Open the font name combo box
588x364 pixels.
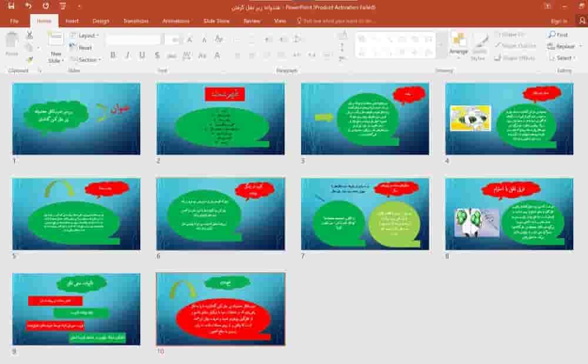[136, 39]
